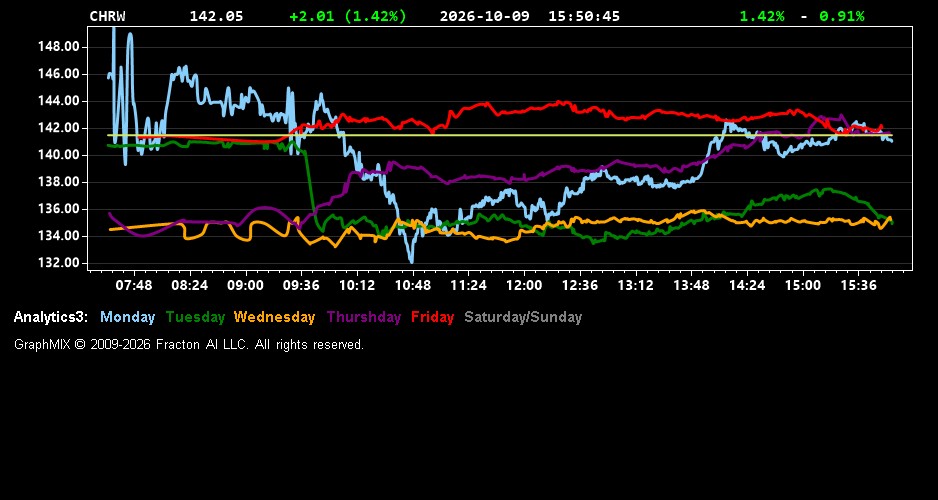
Task: Click the 15:50:45 timestamp
Action: (x=584, y=16)
